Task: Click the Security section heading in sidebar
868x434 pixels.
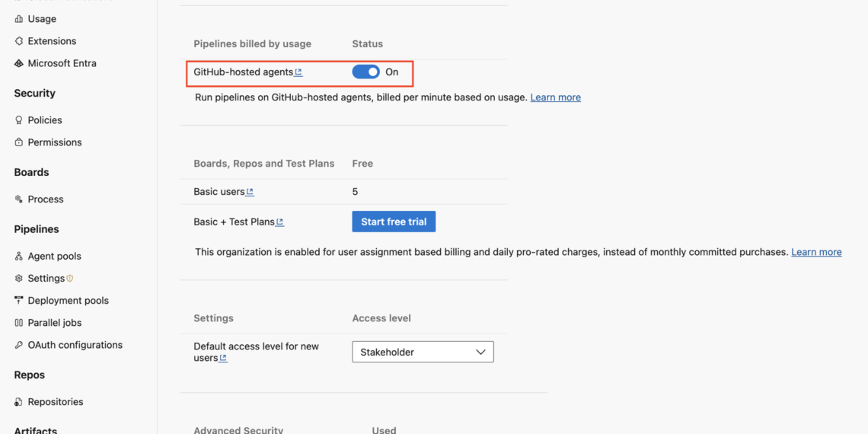Action: (35, 93)
